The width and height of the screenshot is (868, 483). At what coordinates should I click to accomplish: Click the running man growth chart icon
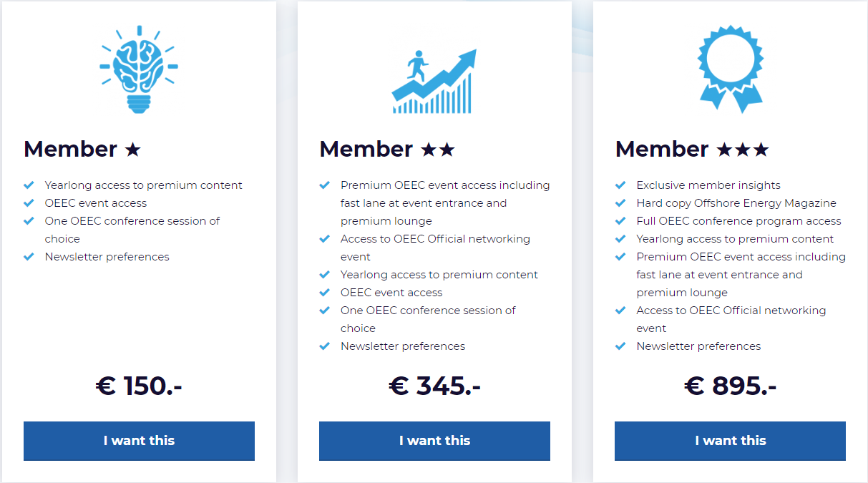point(434,81)
